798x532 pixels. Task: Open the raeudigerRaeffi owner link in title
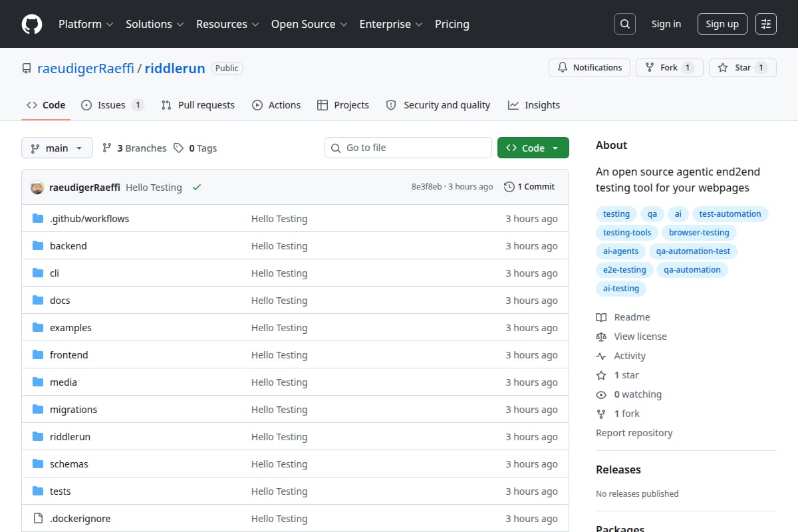click(x=86, y=68)
